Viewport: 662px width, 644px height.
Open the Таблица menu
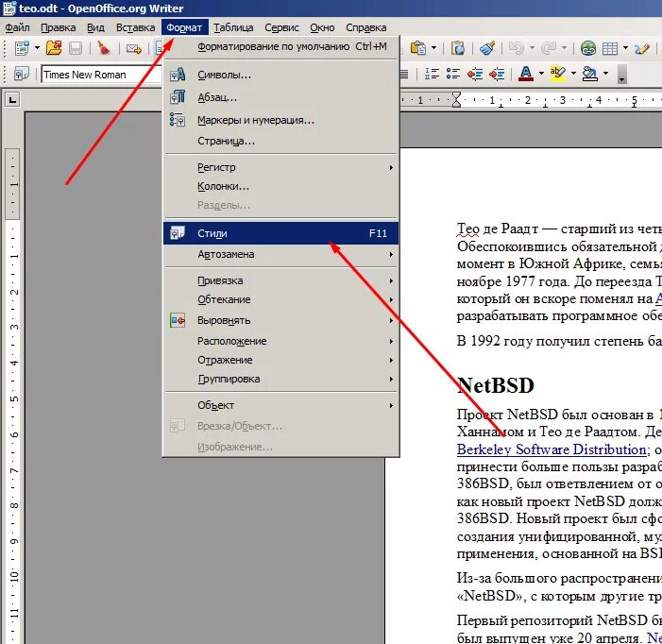coord(233,27)
